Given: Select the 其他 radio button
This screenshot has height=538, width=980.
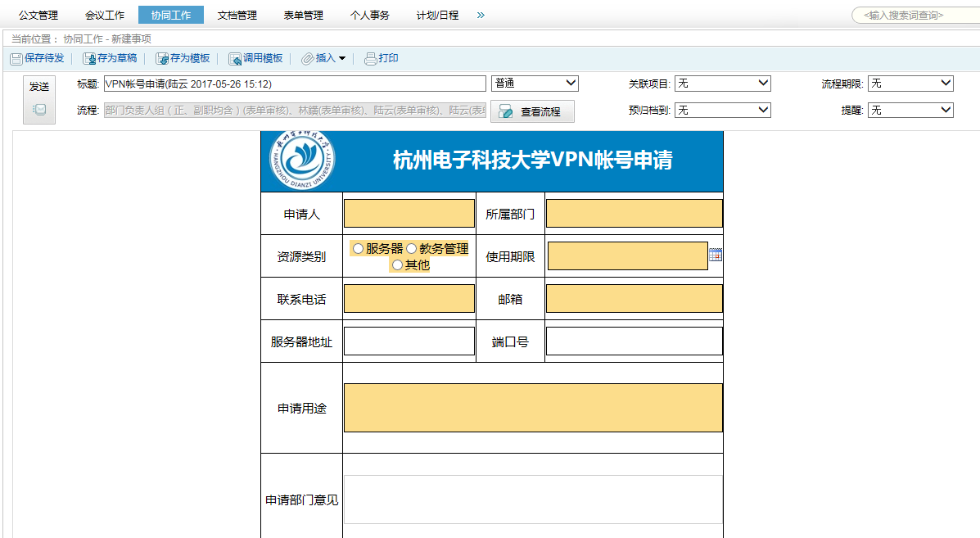Looking at the screenshot, I should point(398,265).
